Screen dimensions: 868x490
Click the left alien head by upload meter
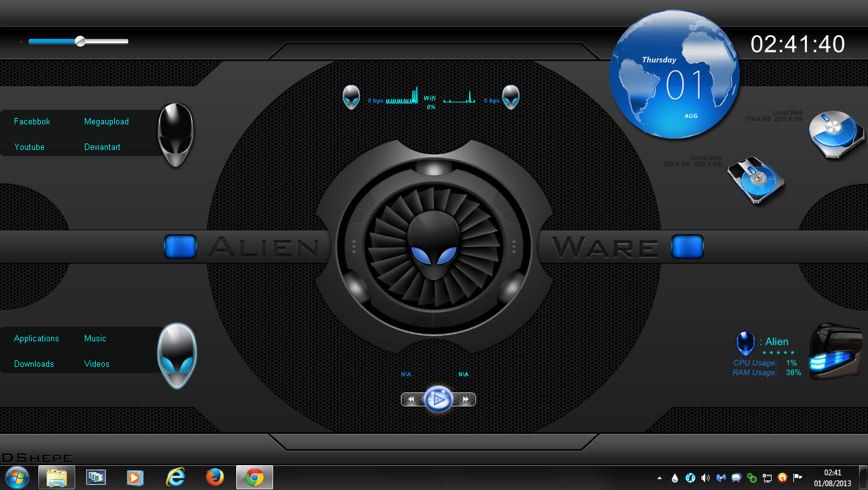[351, 97]
